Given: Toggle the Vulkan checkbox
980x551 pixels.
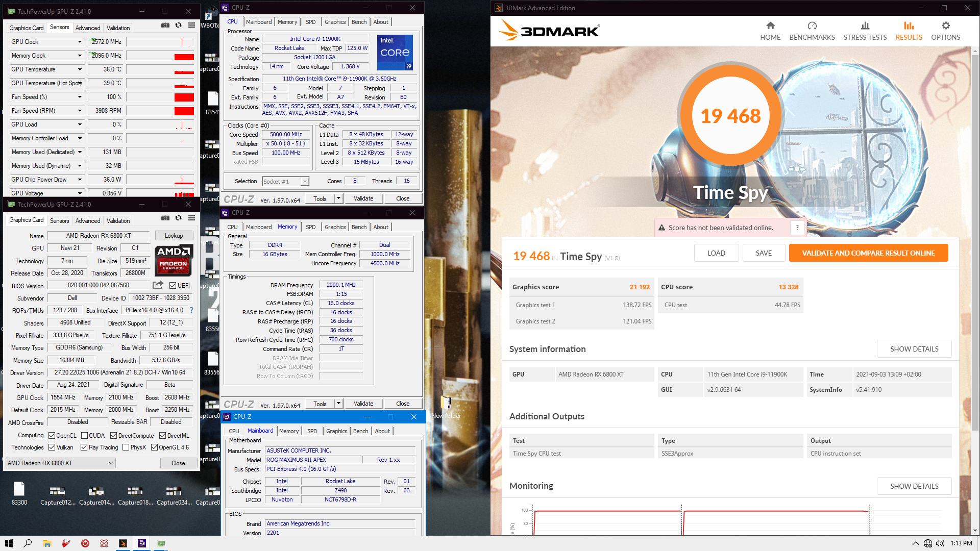Looking at the screenshot, I should (52, 447).
